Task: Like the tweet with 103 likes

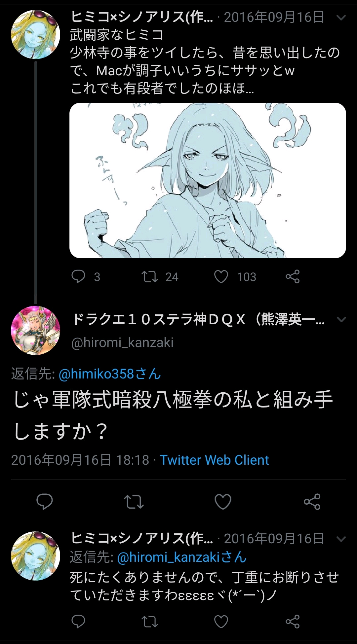Action: pyautogui.click(x=221, y=276)
